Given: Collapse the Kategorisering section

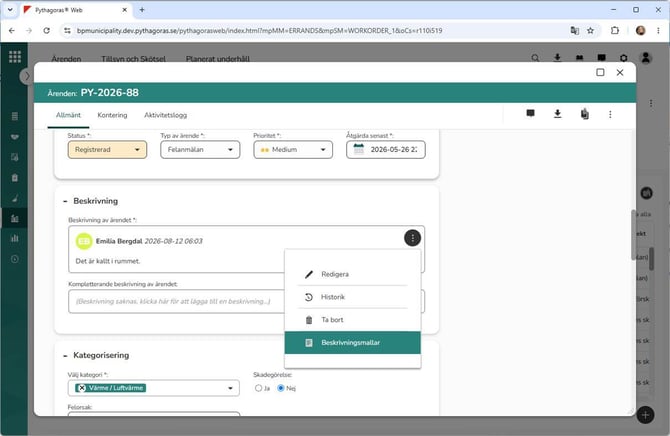Looking at the screenshot, I should coord(65,356).
